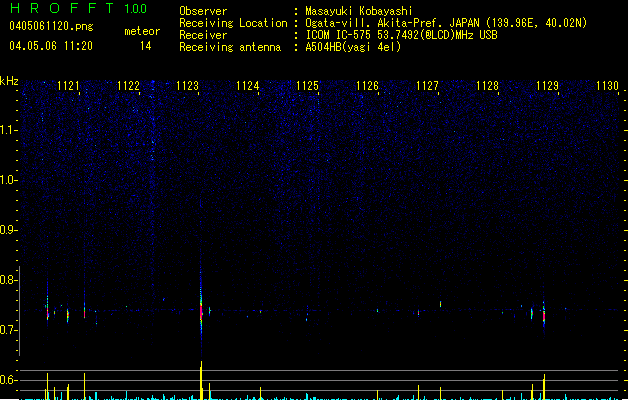629x400 pixels.
Task: Click the 1127 time axis marker
Action: [427, 86]
